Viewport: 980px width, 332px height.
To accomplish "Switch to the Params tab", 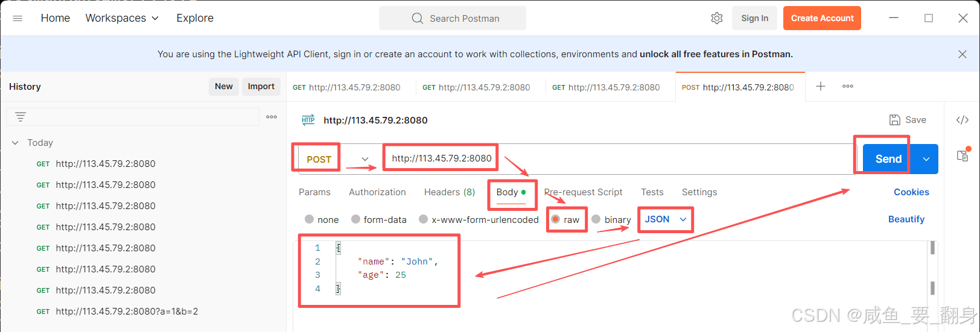I will point(314,192).
